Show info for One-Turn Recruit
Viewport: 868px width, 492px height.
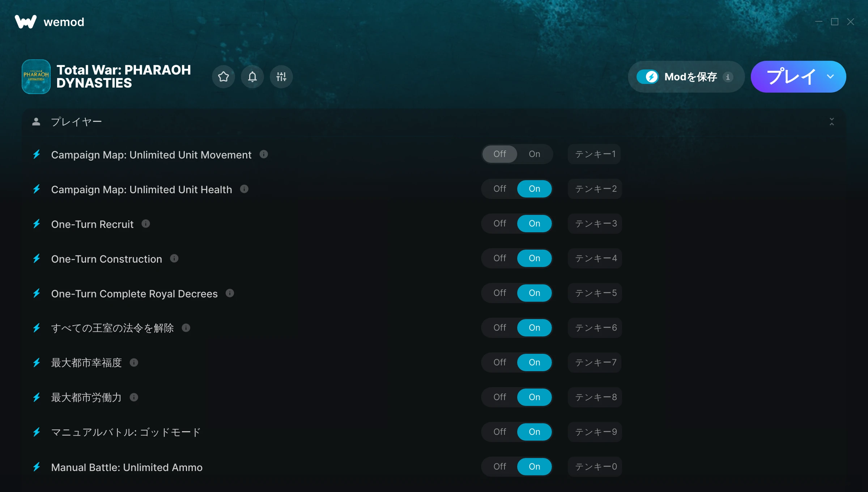[x=146, y=224]
